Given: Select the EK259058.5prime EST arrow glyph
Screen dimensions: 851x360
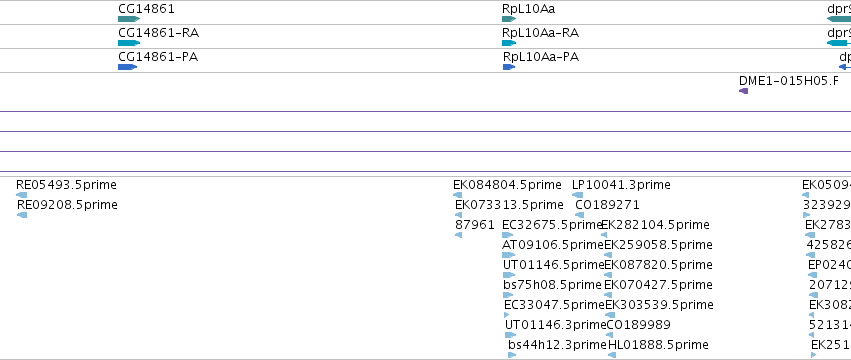Looking at the screenshot, I should (x=608, y=255).
